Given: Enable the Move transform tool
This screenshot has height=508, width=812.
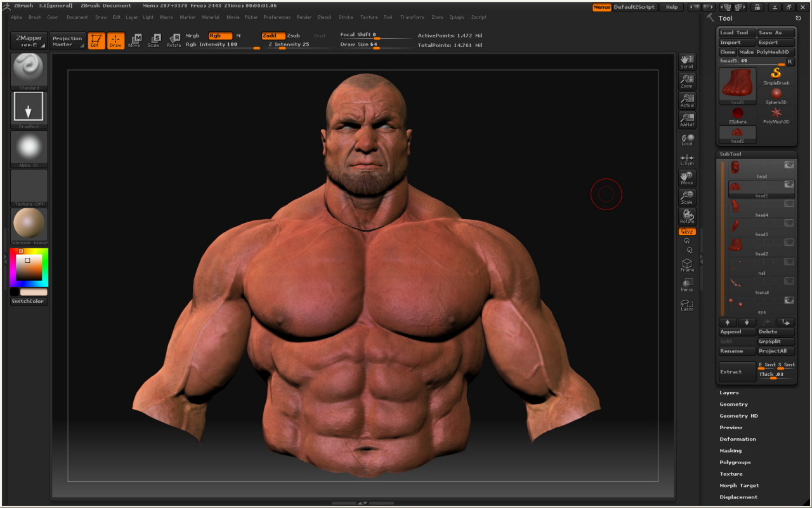Looking at the screenshot, I should point(136,41).
